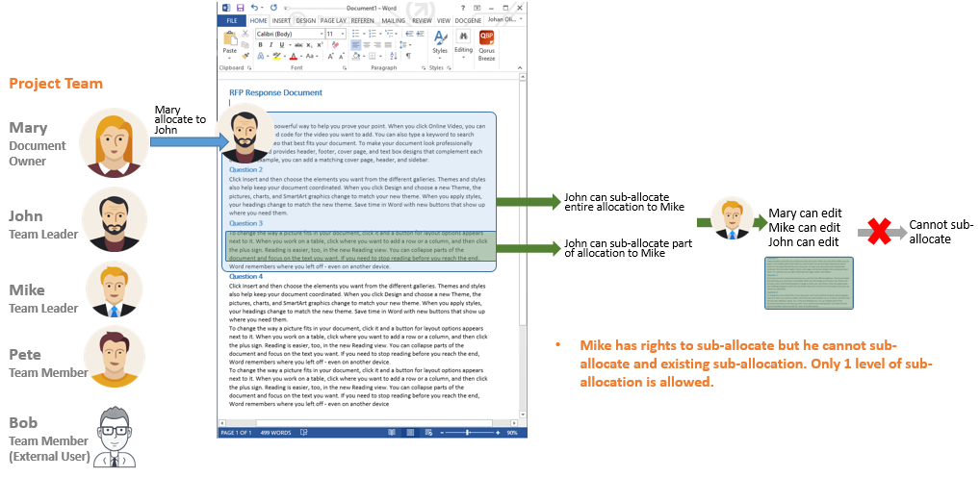Click the 90% zoom level
The image size is (980, 477).
pos(512,433)
